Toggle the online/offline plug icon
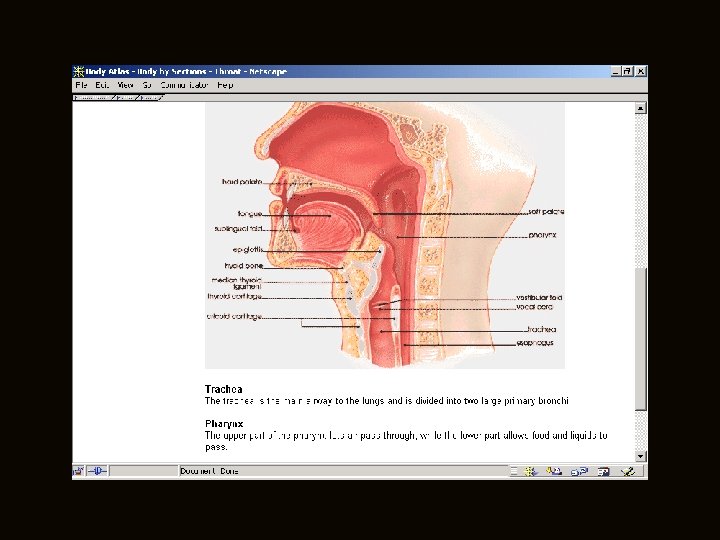The width and height of the screenshot is (720, 540). coord(97,471)
